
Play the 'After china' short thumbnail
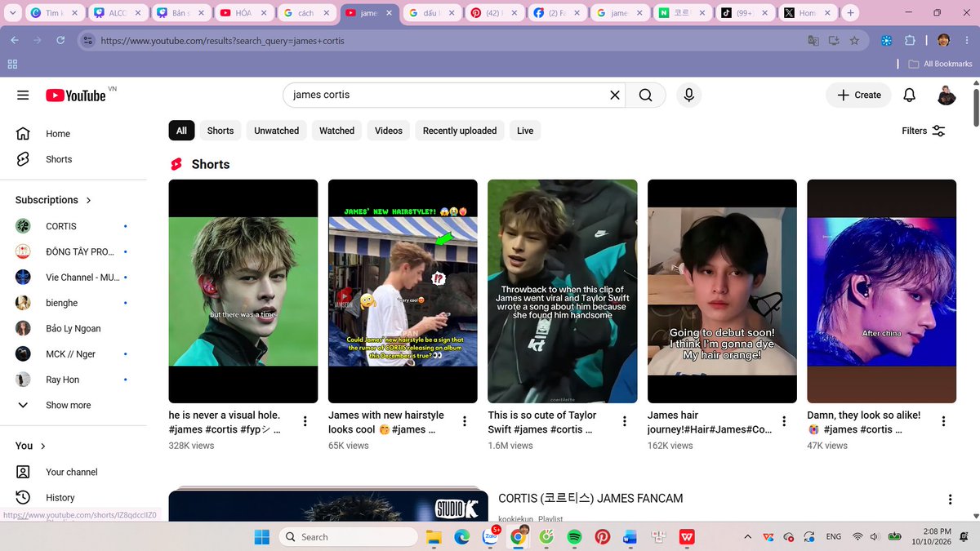[881, 291]
